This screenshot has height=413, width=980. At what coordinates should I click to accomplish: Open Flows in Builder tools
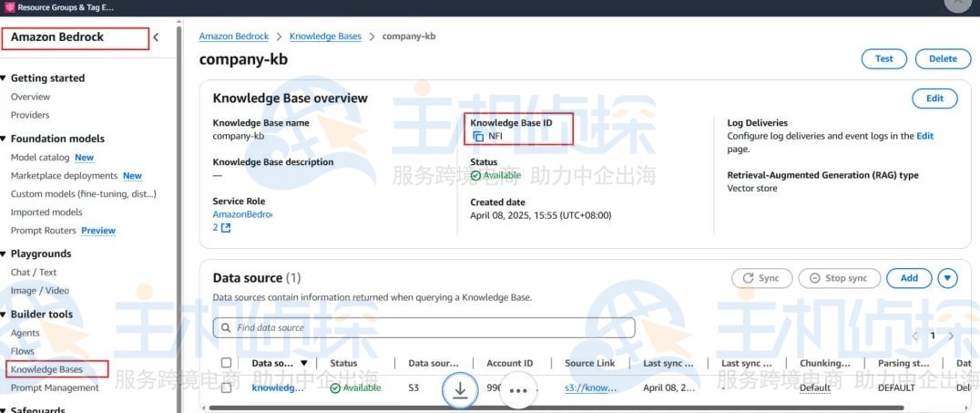click(23, 351)
